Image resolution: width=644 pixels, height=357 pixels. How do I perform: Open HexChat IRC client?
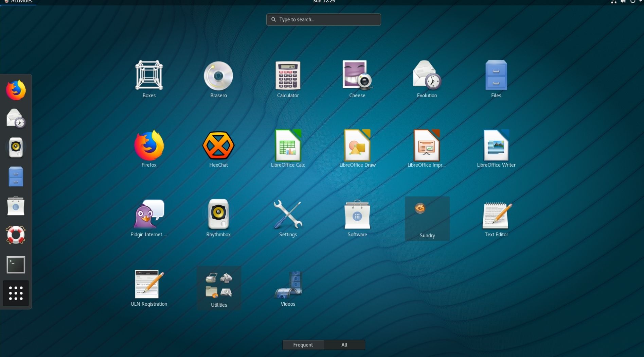218,149
